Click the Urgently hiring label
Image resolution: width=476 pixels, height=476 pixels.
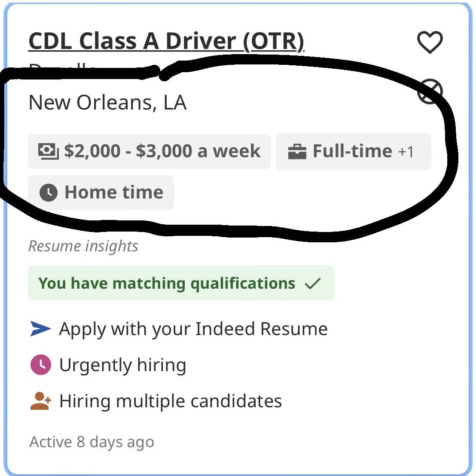(122, 365)
